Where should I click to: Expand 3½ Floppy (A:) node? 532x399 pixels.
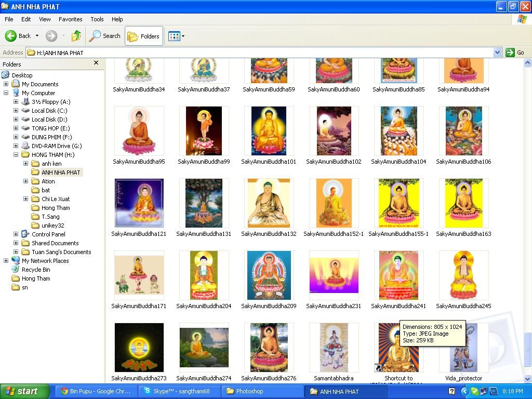pos(16,101)
